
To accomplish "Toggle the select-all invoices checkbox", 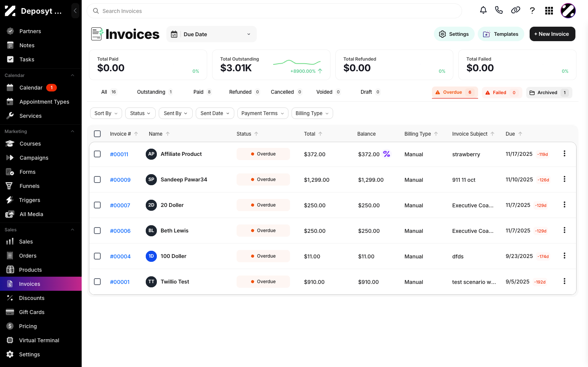I will 97,134.
